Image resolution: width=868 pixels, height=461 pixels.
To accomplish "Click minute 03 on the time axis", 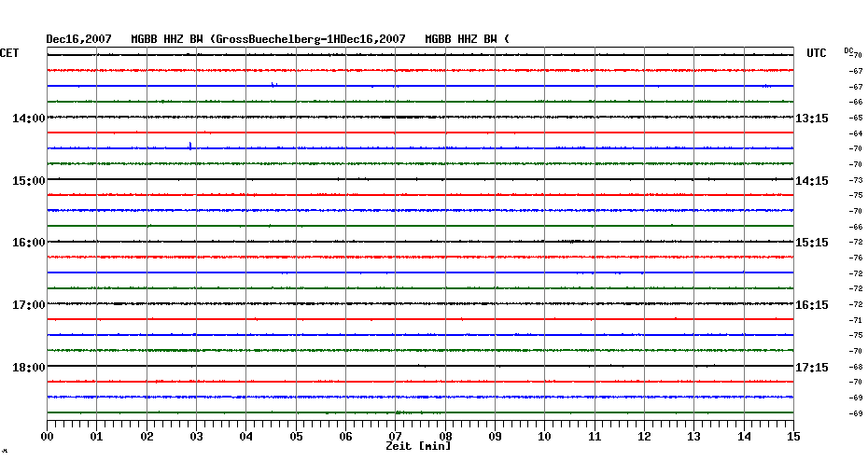I will (197, 437).
